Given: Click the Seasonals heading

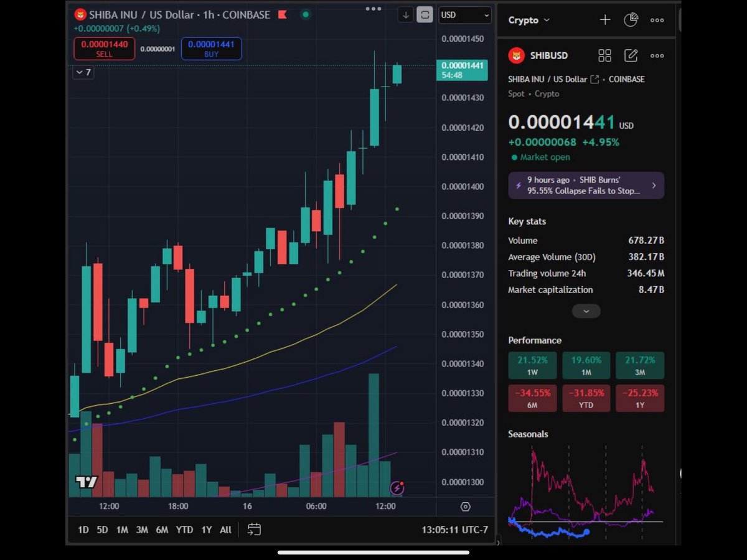Looking at the screenshot, I should coord(528,434).
